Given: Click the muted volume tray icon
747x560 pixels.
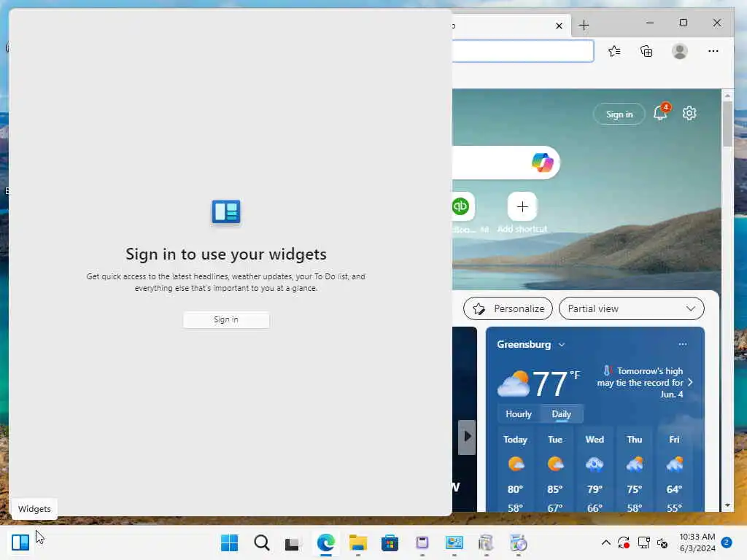Looking at the screenshot, I should click(x=662, y=542).
